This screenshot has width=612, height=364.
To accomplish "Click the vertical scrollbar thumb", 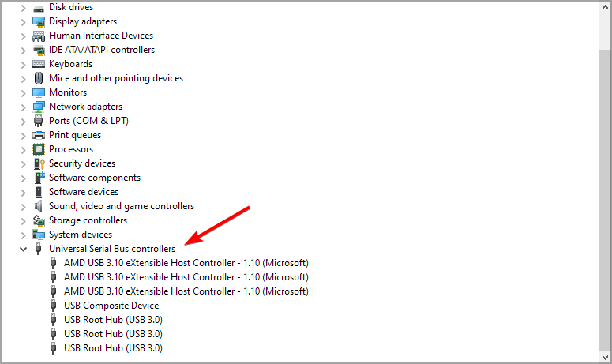I will [605, 200].
